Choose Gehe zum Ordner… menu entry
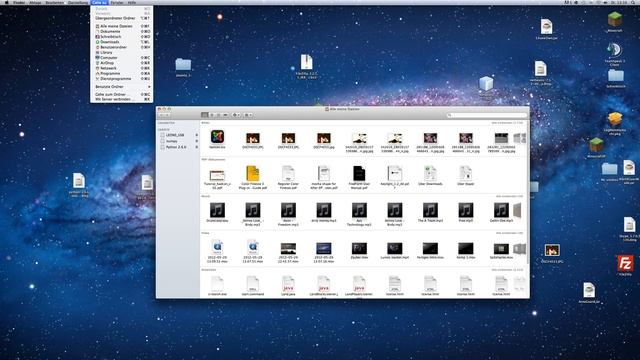 tap(122, 94)
